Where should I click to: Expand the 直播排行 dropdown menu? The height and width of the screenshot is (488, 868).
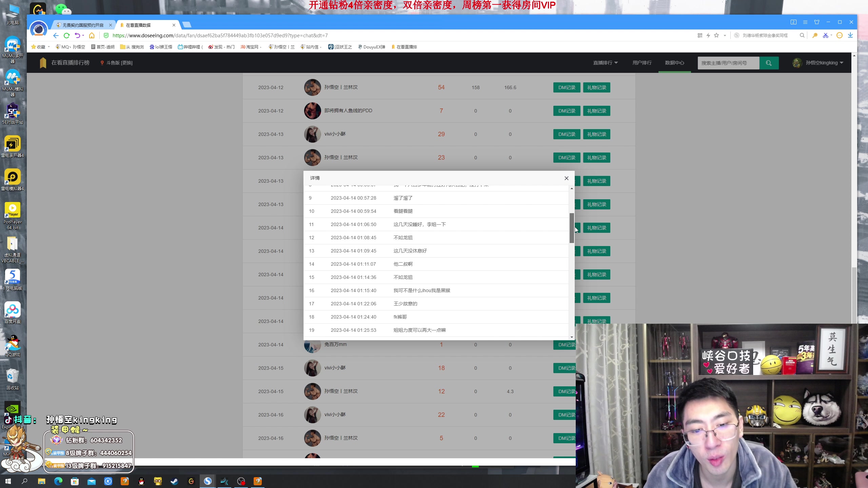[605, 63]
